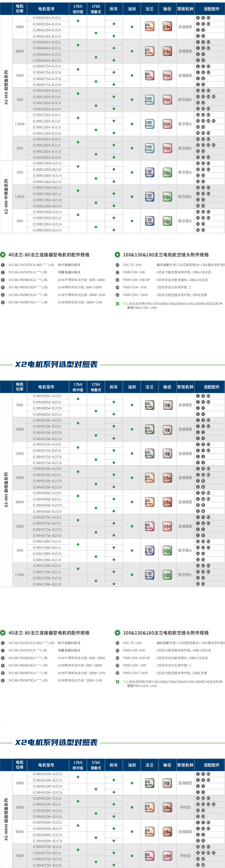
Task: Click model number X2MA020A-N2CA
Action: [47, 18]
